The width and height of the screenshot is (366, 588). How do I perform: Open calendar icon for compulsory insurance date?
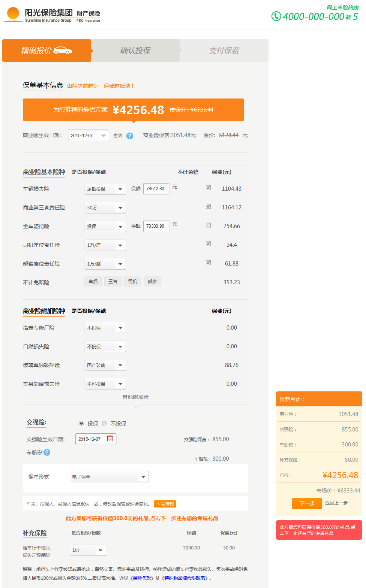pyautogui.click(x=110, y=439)
